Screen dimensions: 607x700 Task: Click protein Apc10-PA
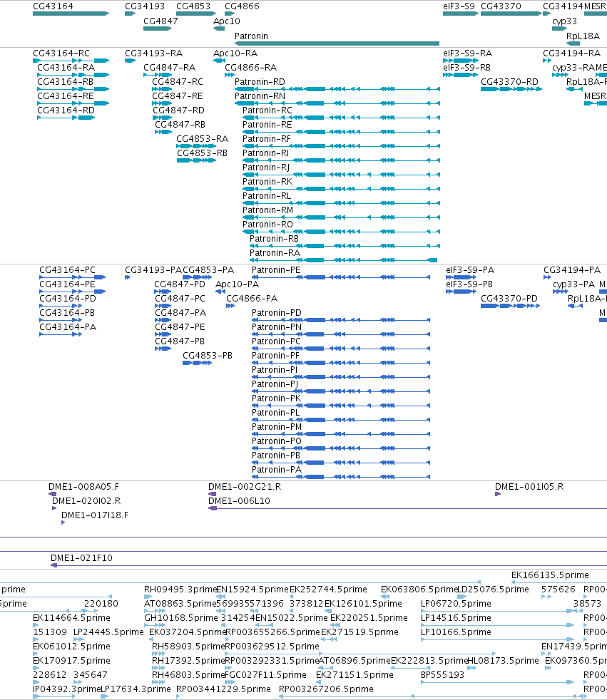click(x=220, y=292)
